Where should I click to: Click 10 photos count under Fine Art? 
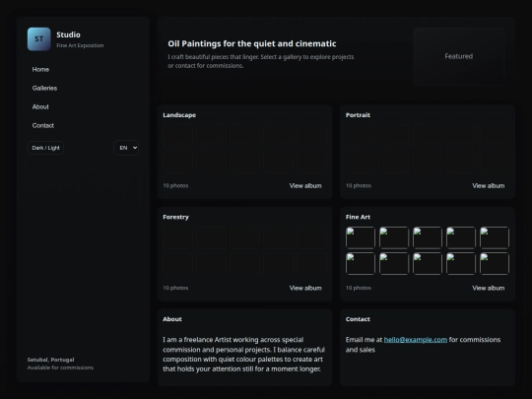click(x=359, y=288)
